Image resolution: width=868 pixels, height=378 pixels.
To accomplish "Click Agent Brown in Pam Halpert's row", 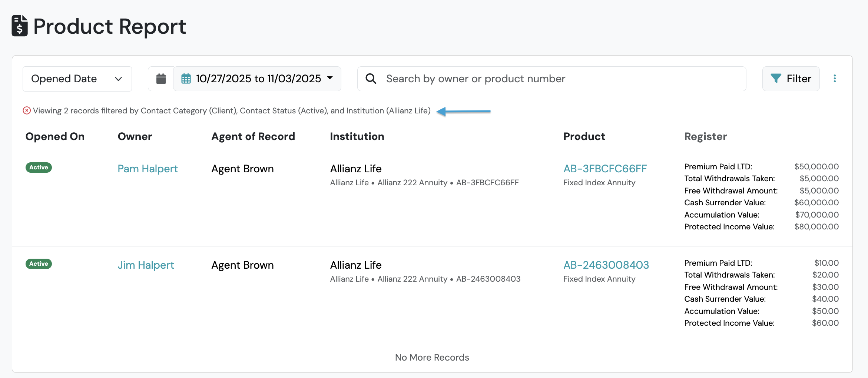I will point(242,169).
